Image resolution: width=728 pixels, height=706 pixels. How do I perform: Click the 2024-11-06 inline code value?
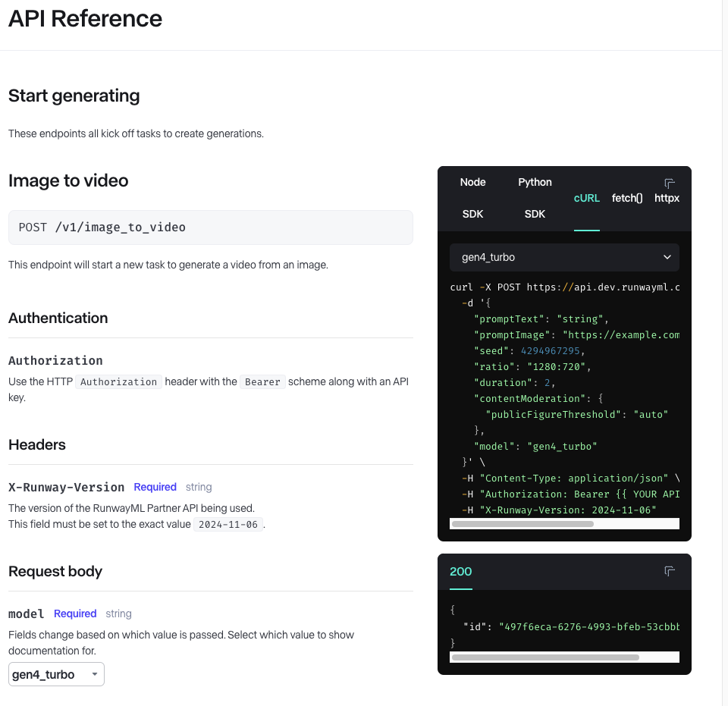coord(228,525)
